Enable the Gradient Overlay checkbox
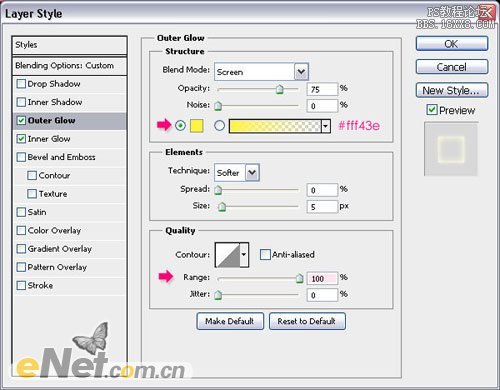The width and height of the screenshot is (500, 390). point(21,249)
